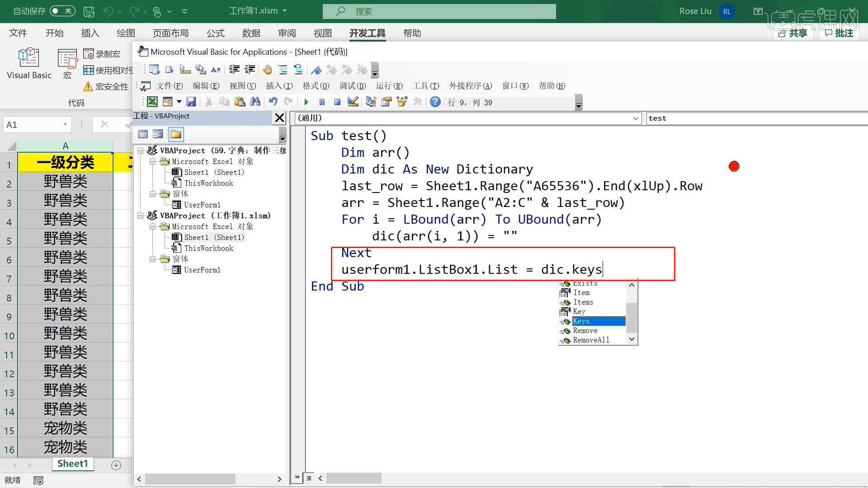Collapse the 窗体 folder in the project tree

153,194
